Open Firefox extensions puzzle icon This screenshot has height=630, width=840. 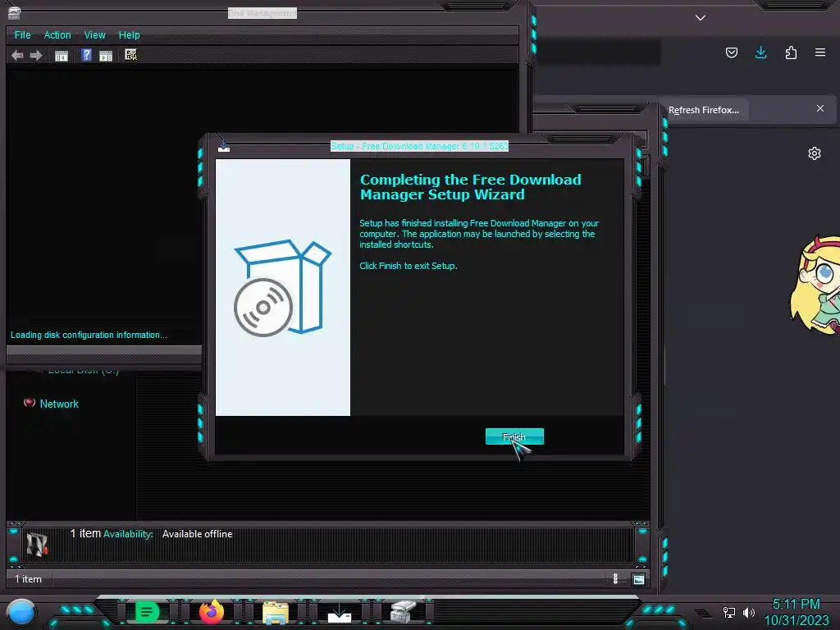pyautogui.click(x=791, y=52)
